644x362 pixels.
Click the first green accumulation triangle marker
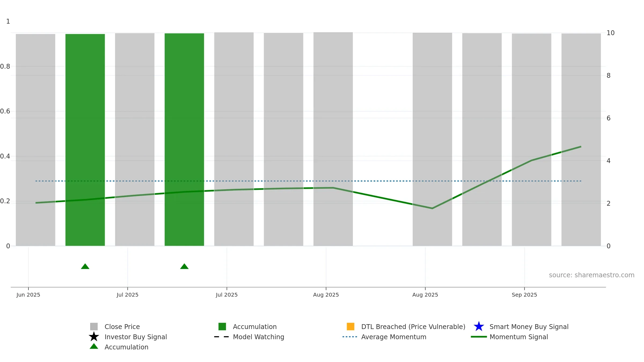pos(85,266)
